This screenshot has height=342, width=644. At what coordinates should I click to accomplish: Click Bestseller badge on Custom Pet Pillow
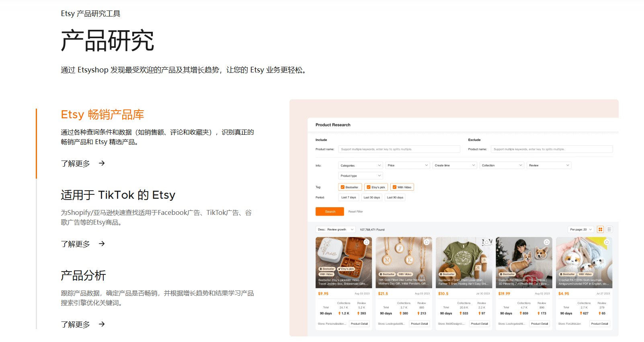pos(508,274)
